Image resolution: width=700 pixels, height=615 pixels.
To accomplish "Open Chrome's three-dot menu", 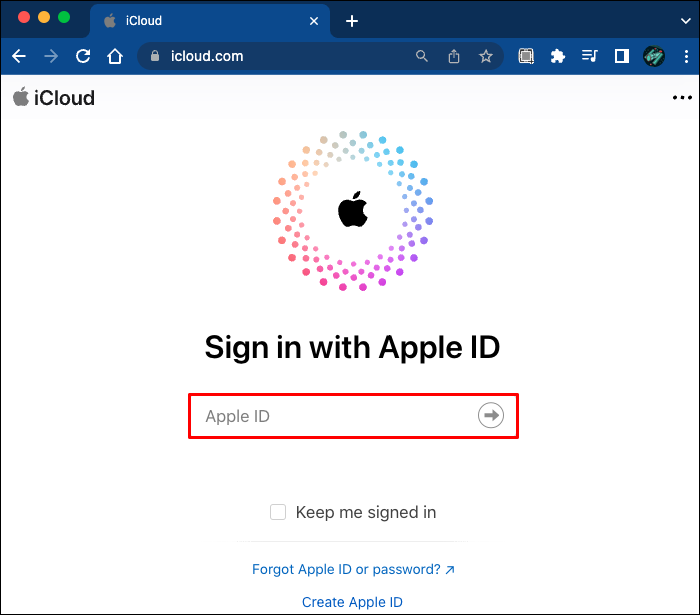I will 686,56.
